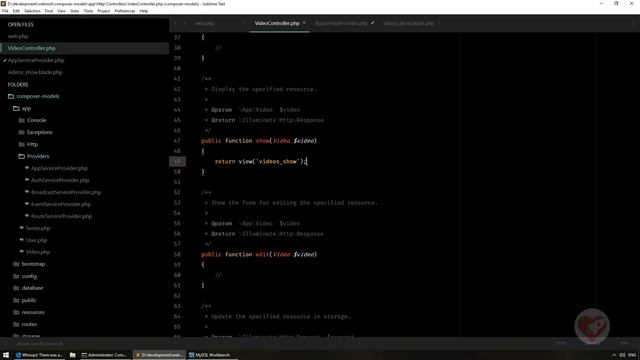Switch to the AppServiceProvider.php tab
The image size is (640, 360).
point(341,23)
